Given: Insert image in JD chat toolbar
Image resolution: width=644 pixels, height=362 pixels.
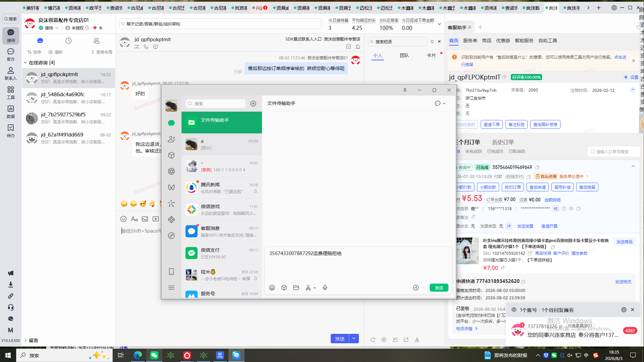Looking at the screenshot, I should pyautogui.click(x=145, y=219).
